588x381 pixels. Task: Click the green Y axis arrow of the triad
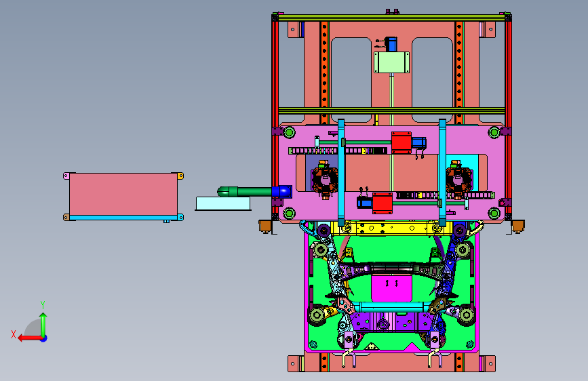click(x=43, y=324)
